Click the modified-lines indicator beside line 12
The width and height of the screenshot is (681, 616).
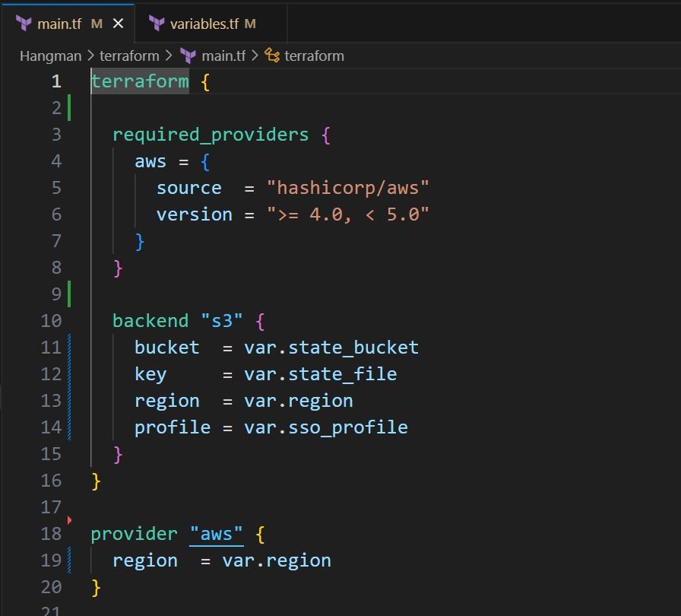(x=69, y=374)
